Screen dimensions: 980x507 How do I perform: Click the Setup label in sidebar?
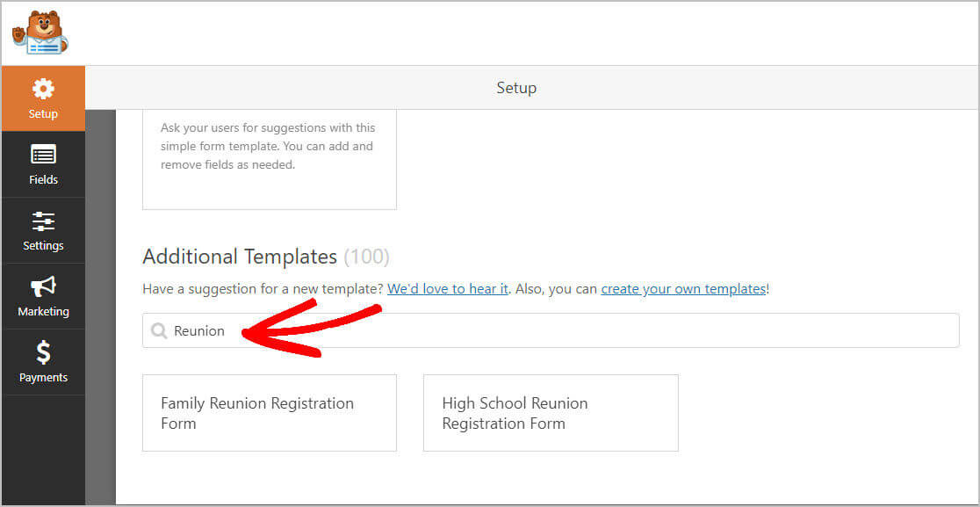pyautogui.click(x=43, y=114)
